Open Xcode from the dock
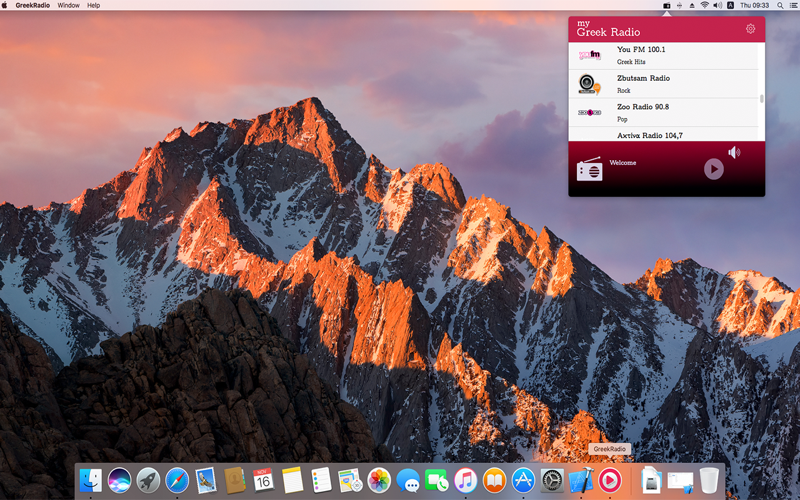 tap(581, 480)
